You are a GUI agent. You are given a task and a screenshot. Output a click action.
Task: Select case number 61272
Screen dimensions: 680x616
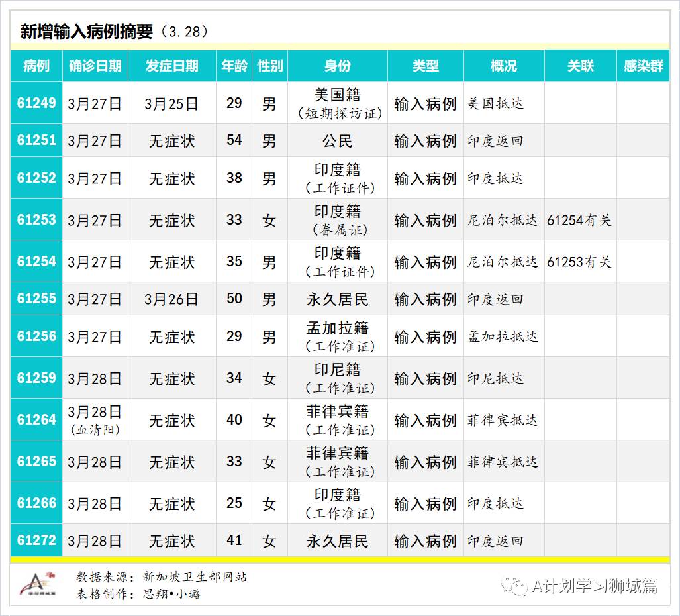tap(36, 541)
